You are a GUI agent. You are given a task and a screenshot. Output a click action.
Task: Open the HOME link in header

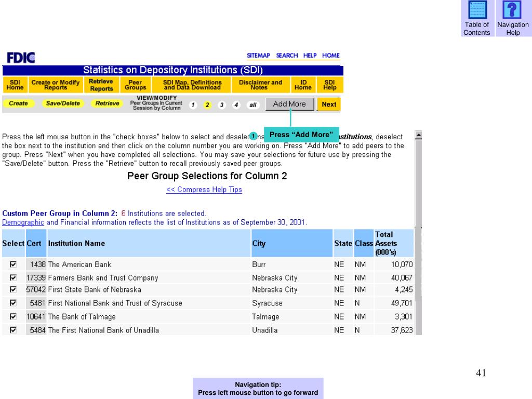coord(331,55)
